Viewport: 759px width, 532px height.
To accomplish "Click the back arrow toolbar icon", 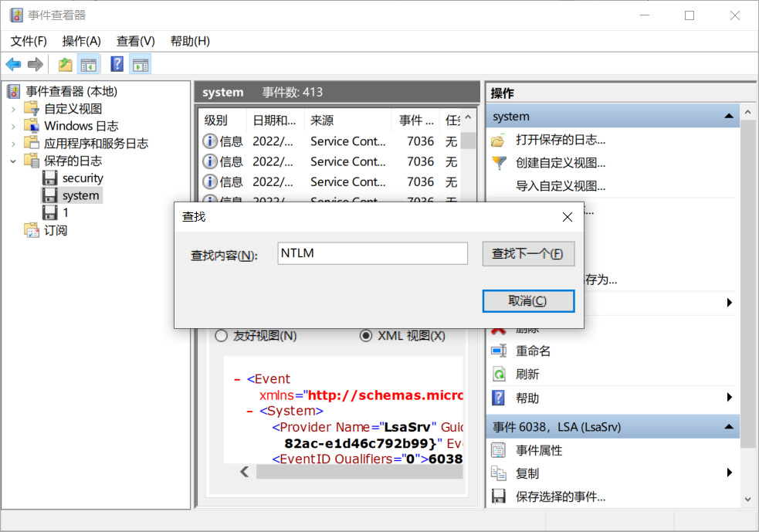I will pyautogui.click(x=13, y=64).
